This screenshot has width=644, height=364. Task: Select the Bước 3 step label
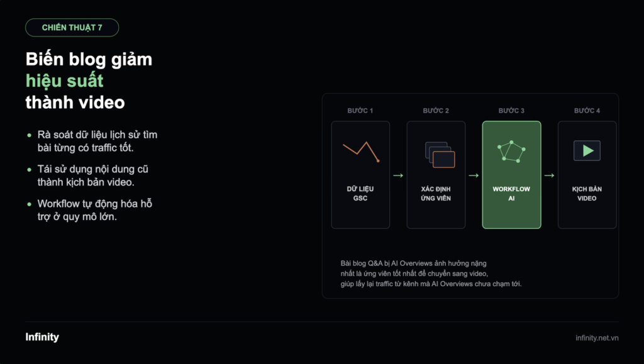click(x=511, y=111)
